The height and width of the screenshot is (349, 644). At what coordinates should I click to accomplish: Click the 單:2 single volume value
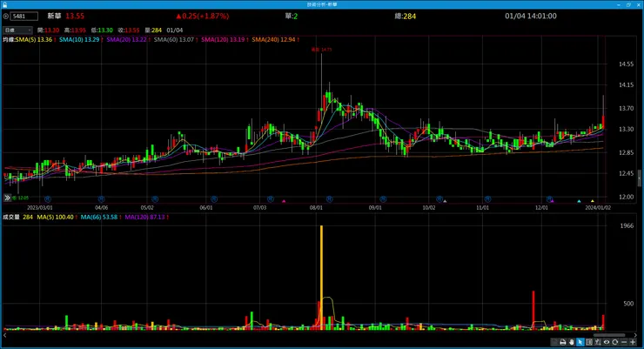(292, 16)
